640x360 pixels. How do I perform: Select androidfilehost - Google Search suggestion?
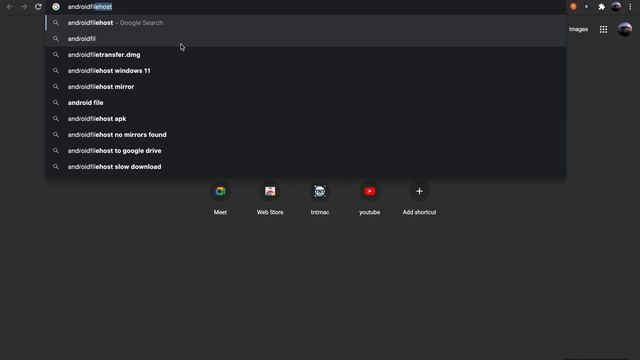(305, 23)
